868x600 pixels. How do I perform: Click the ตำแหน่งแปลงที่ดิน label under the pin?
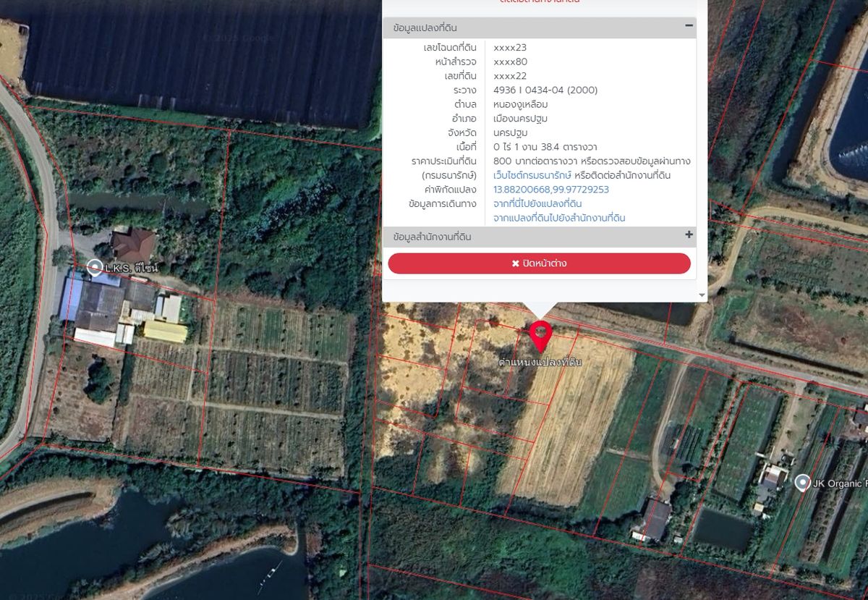point(540,362)
